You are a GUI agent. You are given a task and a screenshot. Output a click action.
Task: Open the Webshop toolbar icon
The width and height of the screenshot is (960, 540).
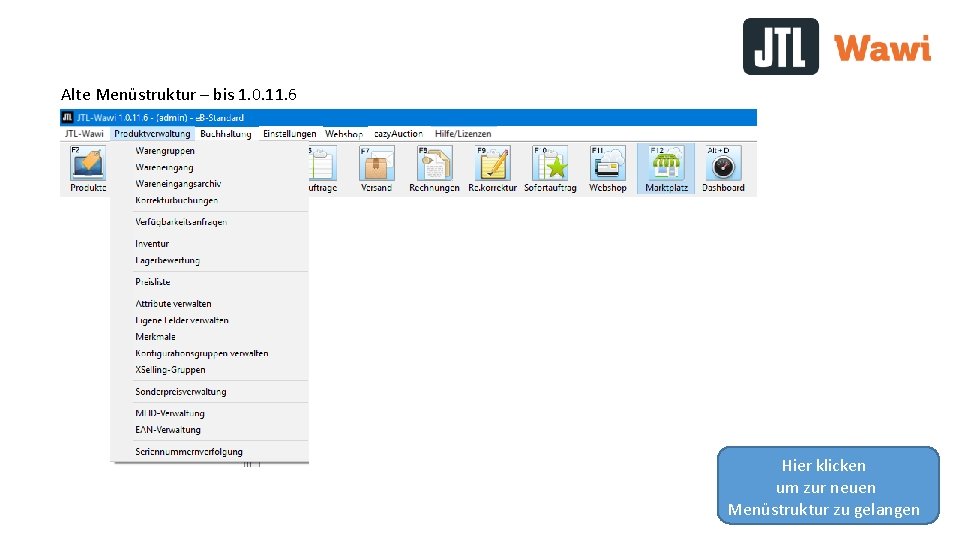coord(607,170)
